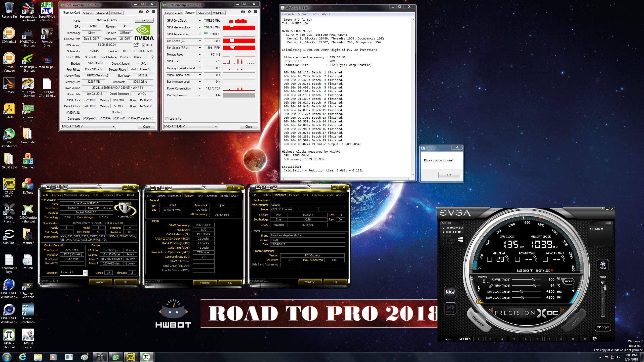This screenshot has width=644, height=362.
Task: Open the Catzilla desktop icon
Action: pyautogui.click(x=9, y=111)
